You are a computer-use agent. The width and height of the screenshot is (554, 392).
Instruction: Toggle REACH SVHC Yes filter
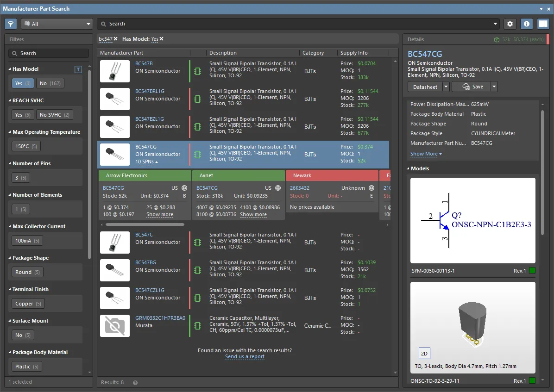tap(23, 115)
